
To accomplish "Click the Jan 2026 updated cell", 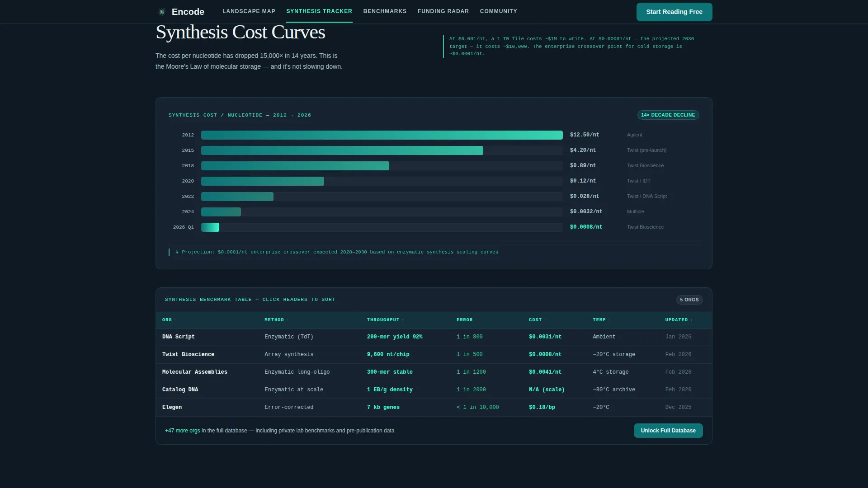I will 678,337.
